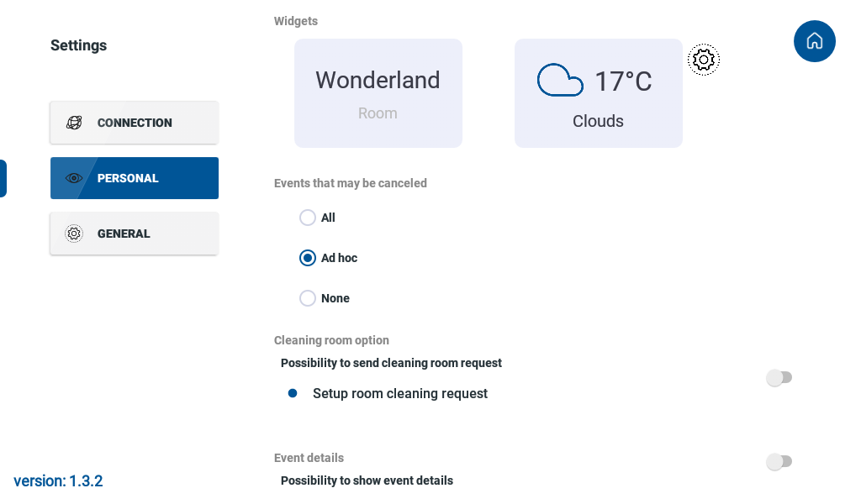Click the gear icon beside General
The height and width of the screenshot is (504, 861).
coord(74,234)
